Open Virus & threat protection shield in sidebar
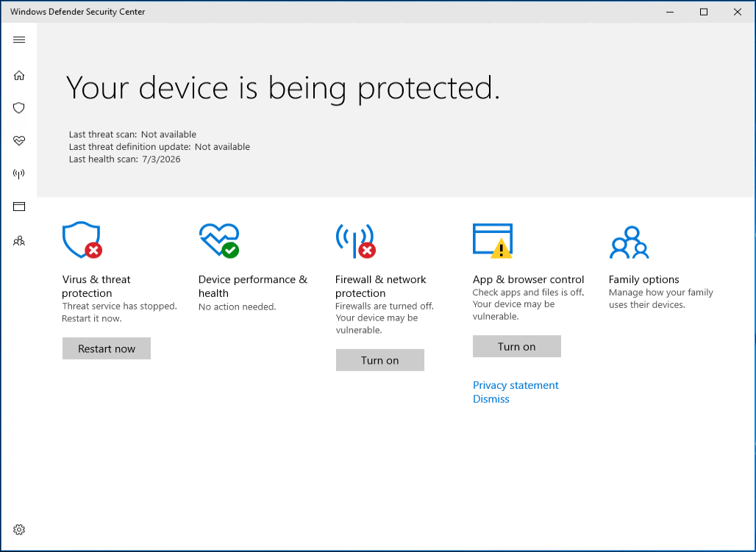756x552 pixels. click(19, 108)
